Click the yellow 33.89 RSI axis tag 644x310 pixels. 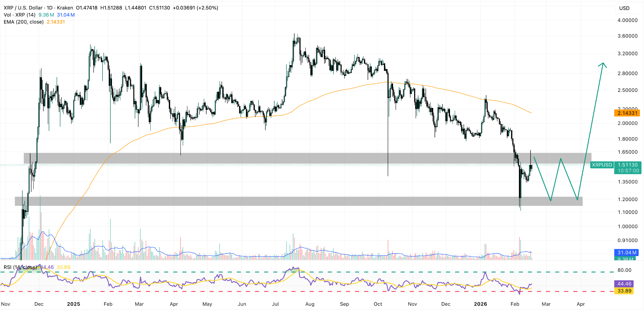tap(624, 291)
